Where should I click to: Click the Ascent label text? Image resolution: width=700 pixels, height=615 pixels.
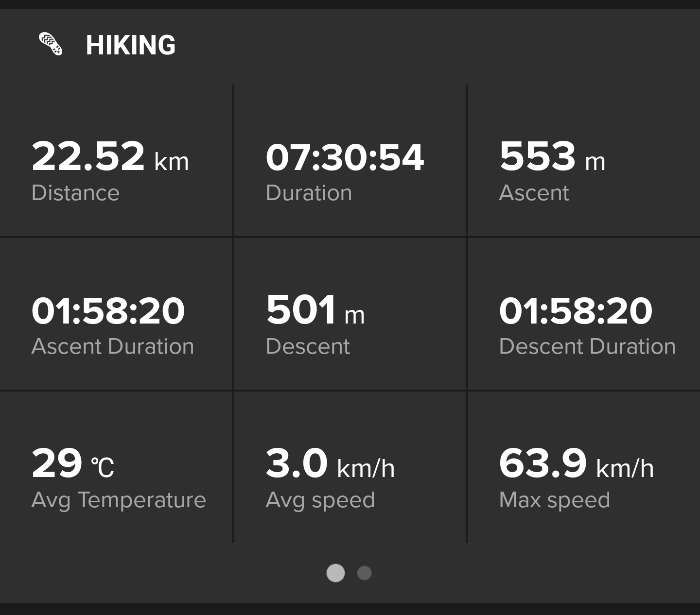pos(534,193)
